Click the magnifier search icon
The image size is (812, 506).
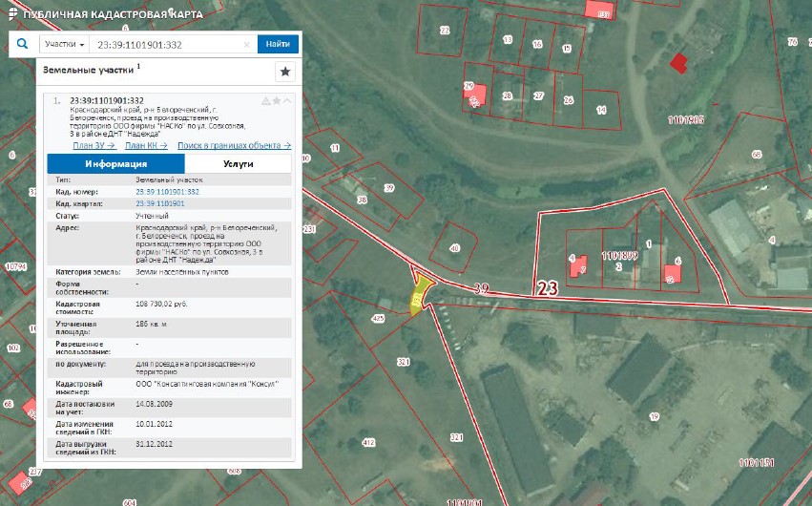coord(22,44)
